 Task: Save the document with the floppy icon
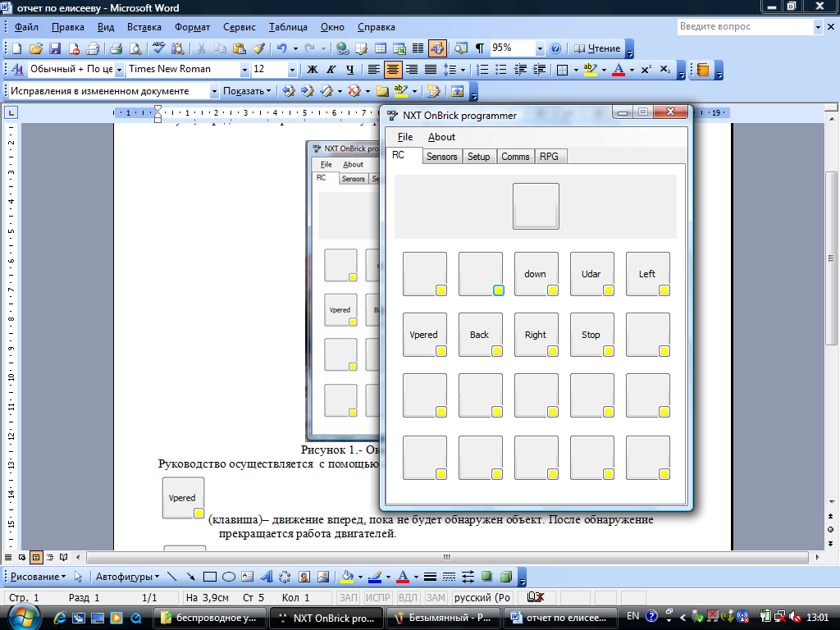[x=55, y=48]
